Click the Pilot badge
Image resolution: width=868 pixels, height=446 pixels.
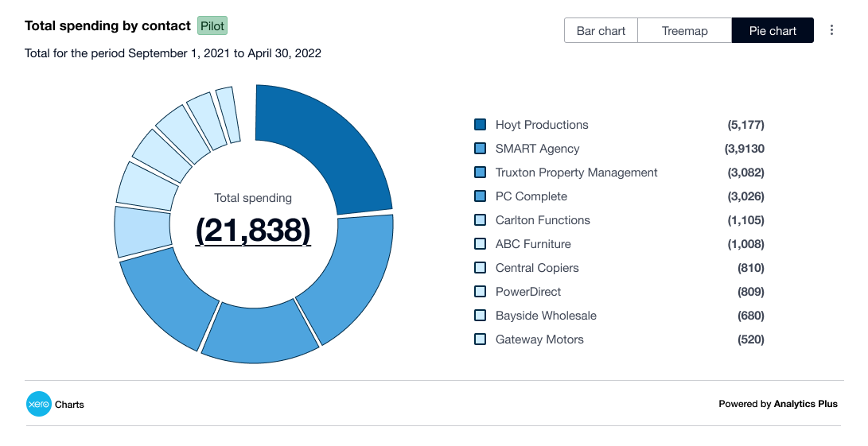click(212, 26)
